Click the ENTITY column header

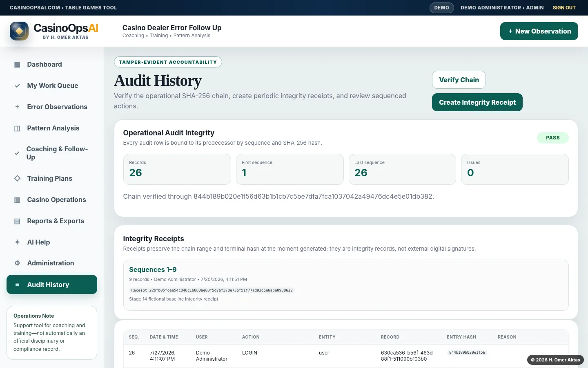[327, 337]
